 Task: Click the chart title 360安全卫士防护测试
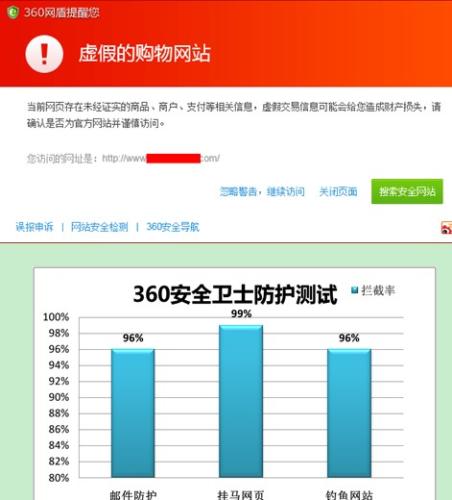point(235,294)
